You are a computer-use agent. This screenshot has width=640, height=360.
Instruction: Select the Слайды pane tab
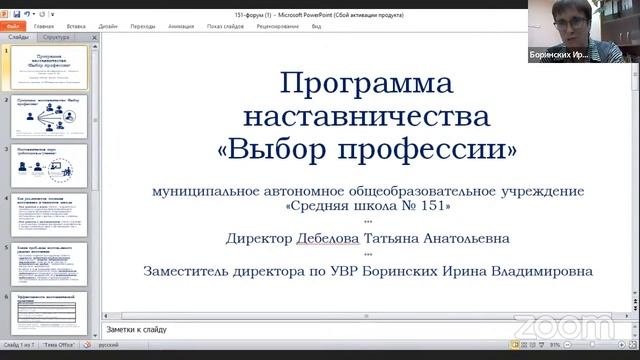pyautogui.click(x=18, y=37)
